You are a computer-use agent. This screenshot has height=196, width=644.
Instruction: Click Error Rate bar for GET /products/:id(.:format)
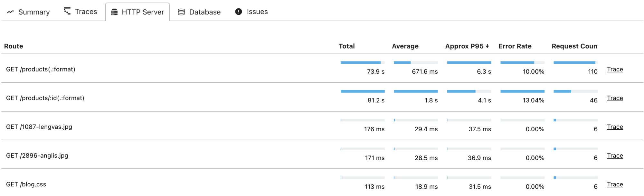point(522,91)
